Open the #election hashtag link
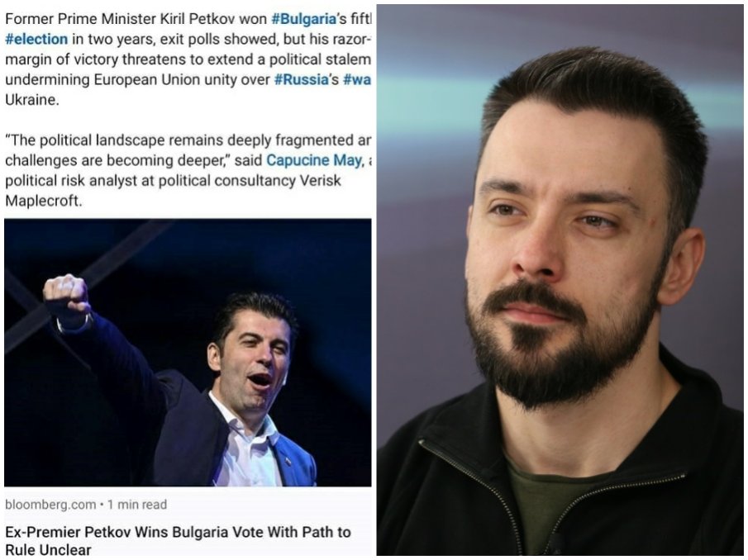The height and width of the screenshot is (560, 748). click(36, 39)
